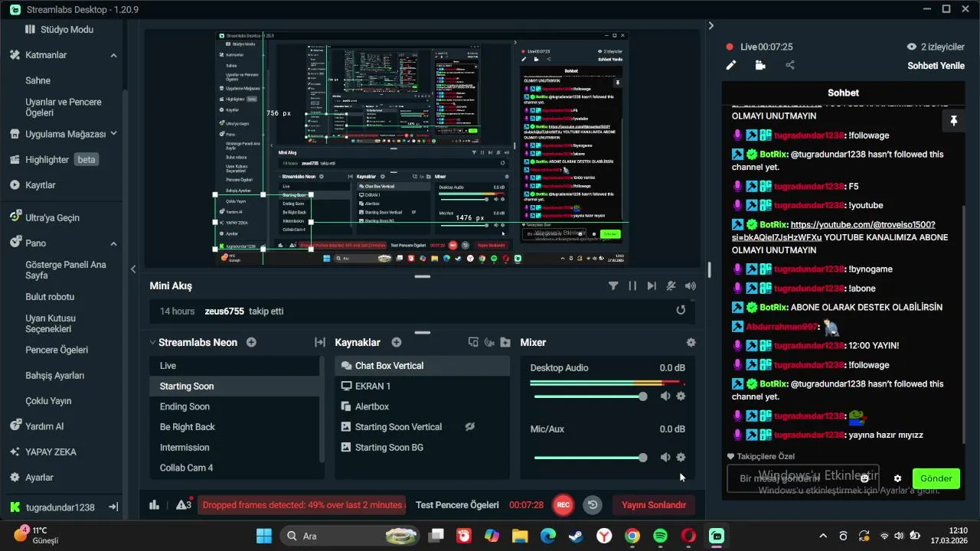Open Windows Start menu
980x551 pixels.
263,536
